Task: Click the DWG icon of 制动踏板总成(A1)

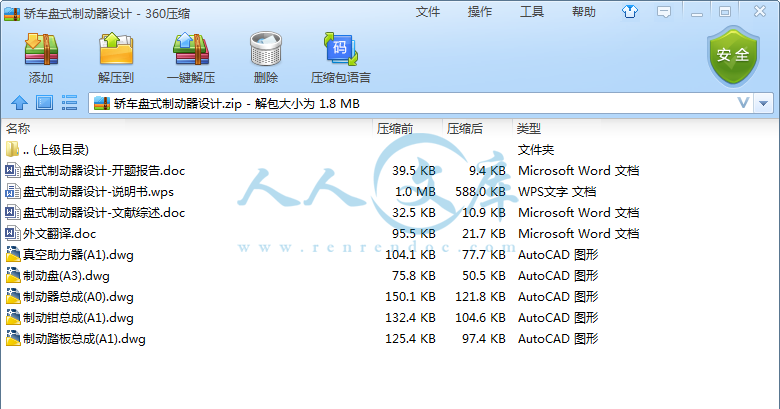Action: pyautogui.click(x=13, y=338)
